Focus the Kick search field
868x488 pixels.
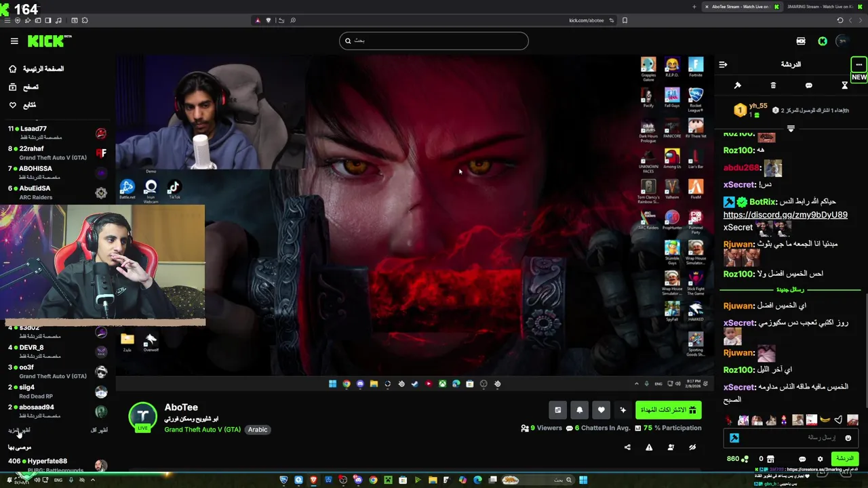pyautogui.click(x=433, y=41)
